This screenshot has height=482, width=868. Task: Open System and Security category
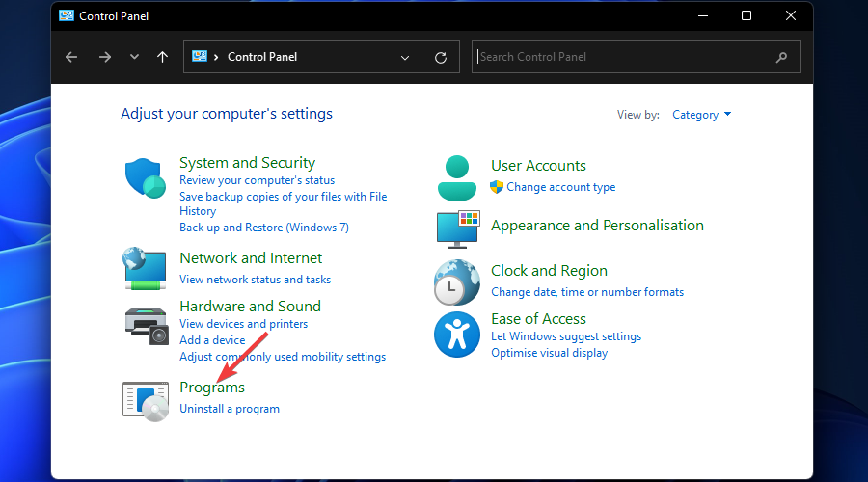pos(248,163)
